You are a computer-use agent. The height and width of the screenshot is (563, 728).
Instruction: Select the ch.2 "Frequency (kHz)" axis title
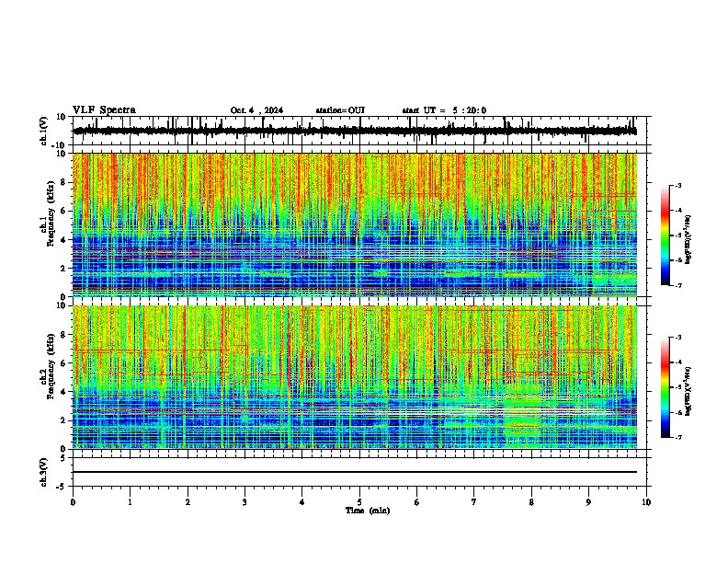51,366
